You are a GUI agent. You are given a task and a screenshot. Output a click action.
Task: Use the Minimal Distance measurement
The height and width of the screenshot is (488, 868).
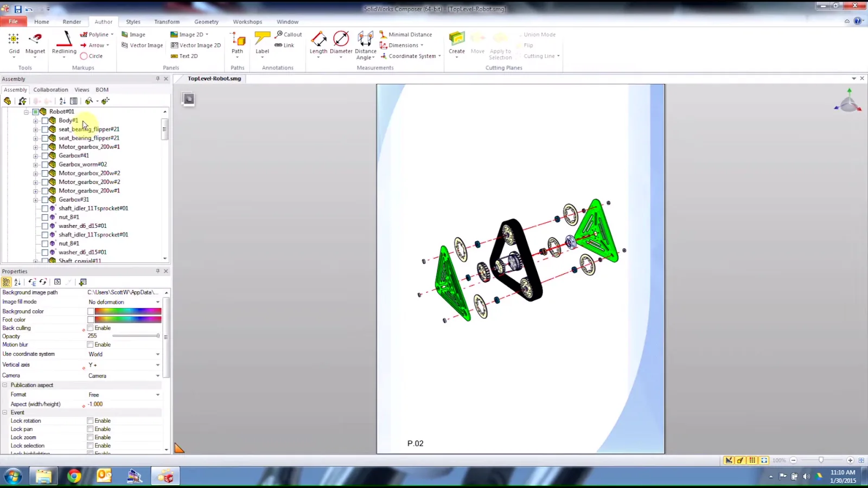(x=406, y=34)
